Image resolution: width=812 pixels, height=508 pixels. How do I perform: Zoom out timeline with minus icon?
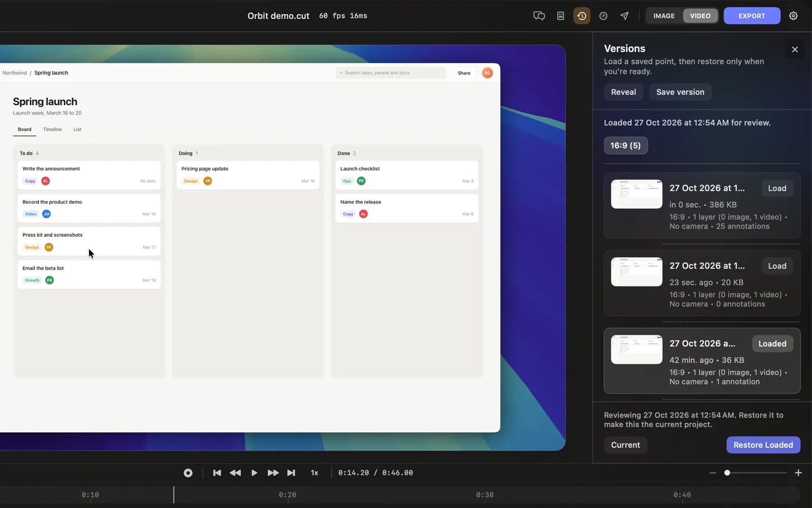click(x=713, y=473)
